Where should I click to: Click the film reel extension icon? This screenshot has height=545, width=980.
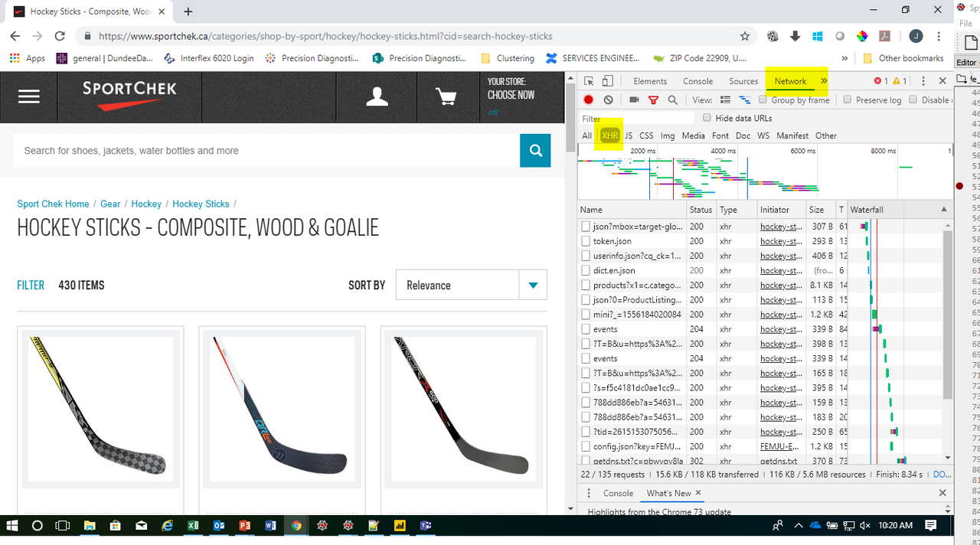(773, 36)
